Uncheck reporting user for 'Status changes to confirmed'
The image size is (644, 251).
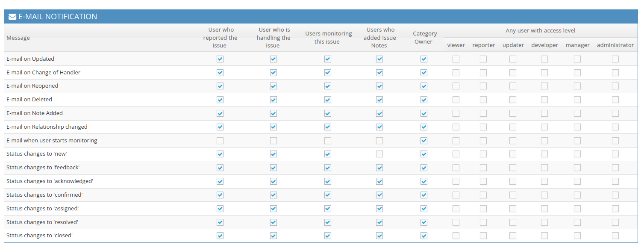(x=220, y=195)
